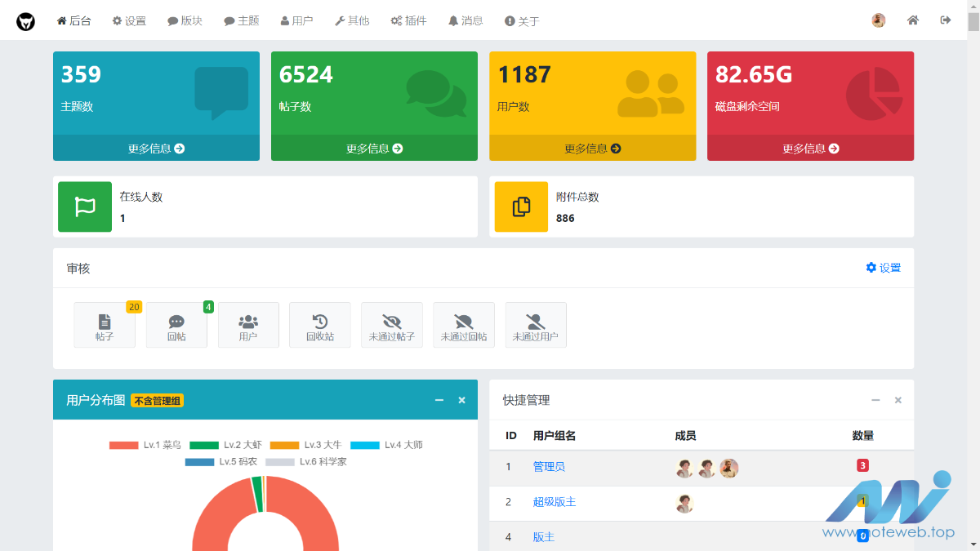Open the 设置 menu in navbar
Image resolution: width=980 pixels, height=551 pixels.
click(x=129, y=21)
